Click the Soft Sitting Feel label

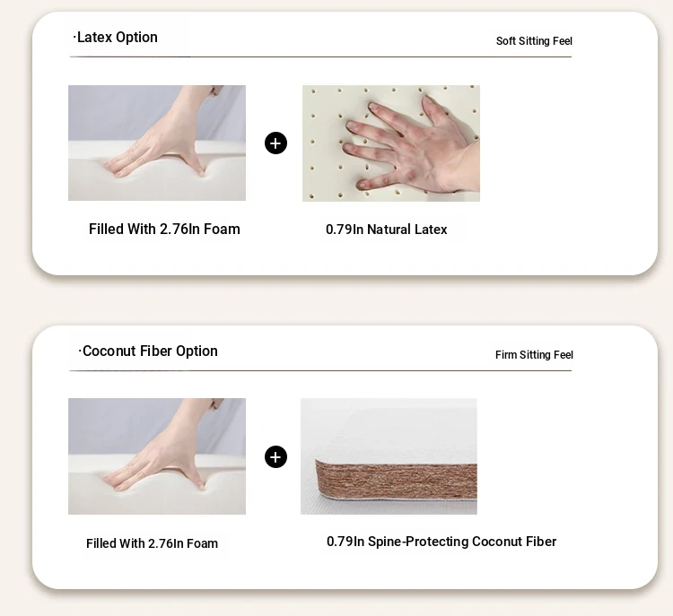(534, 41)
